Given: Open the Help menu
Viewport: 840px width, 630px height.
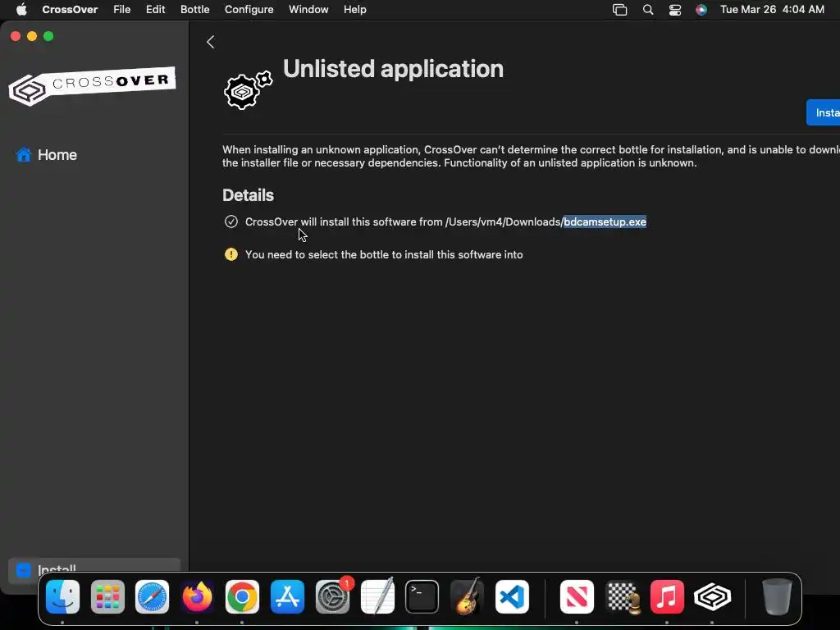Looking at the screenshot, I should pyautogui.click(x=354, y=10).
